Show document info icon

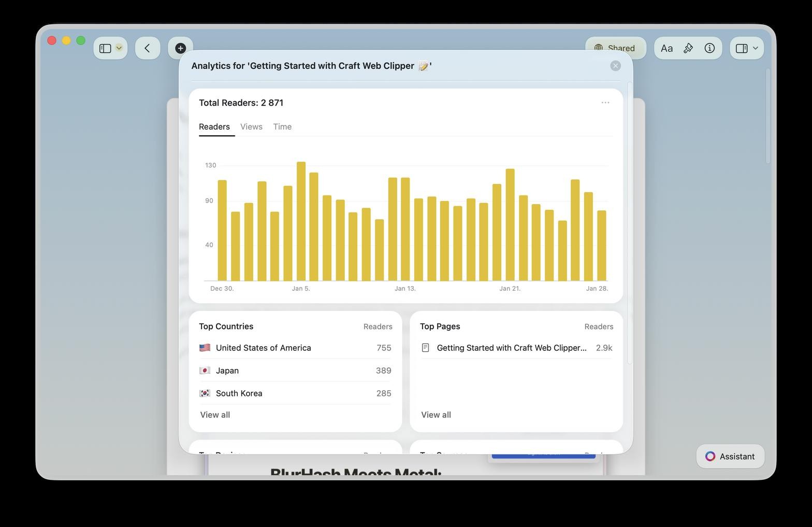(709, 48)
